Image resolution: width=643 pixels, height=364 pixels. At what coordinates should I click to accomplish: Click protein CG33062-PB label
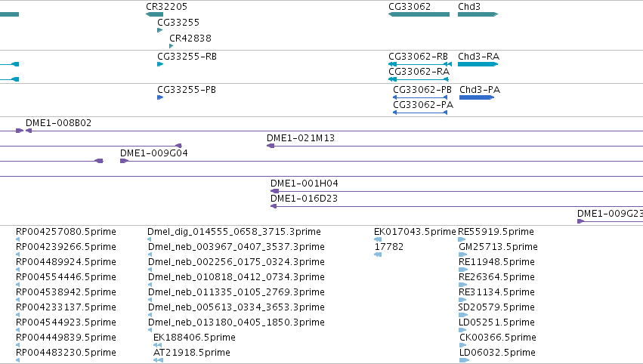(422, 90)
